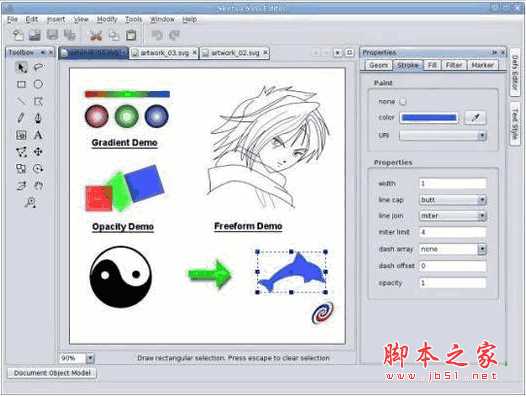526x397 pixels.
Task: Click the stroke color eyedropper button
Action: (475, 117)
